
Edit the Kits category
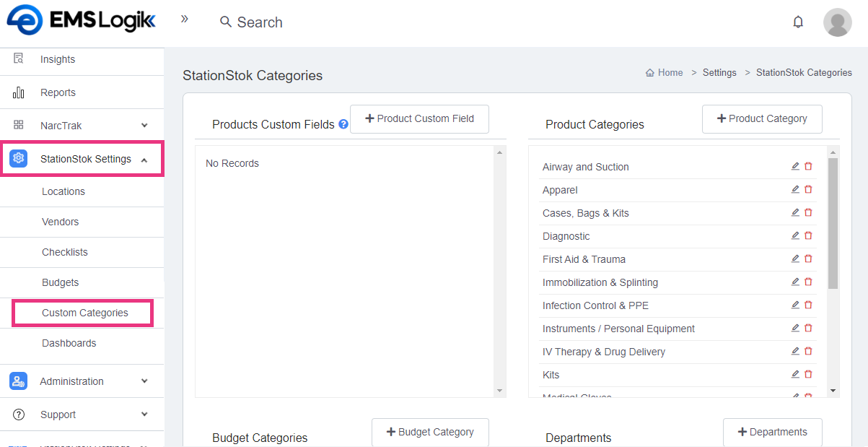point(795,374)
